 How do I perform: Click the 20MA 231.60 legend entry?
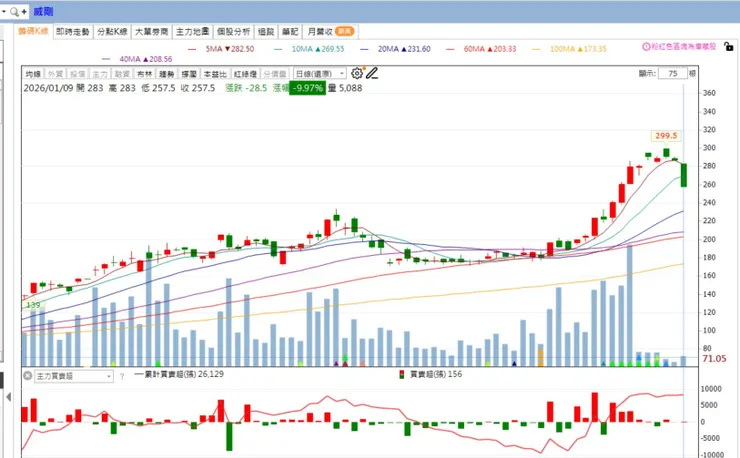click(x=395, y=49)
